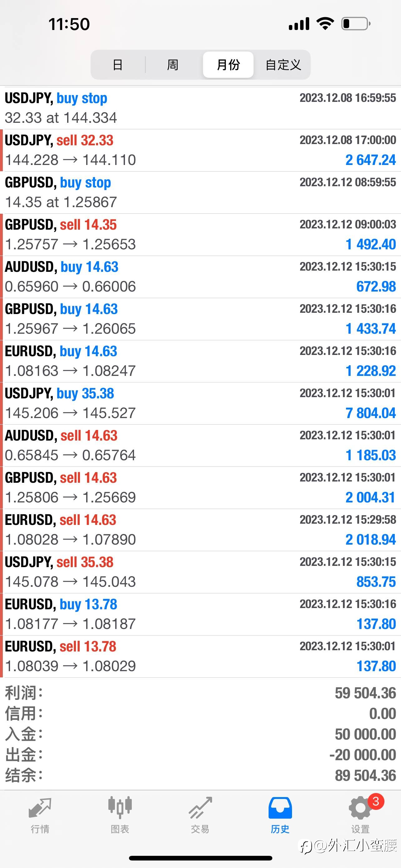Image resolution: width=401 pixels, height=868 pixels.
Task: Open the 设置 gear icon
Action: click(x=360, y=808)
